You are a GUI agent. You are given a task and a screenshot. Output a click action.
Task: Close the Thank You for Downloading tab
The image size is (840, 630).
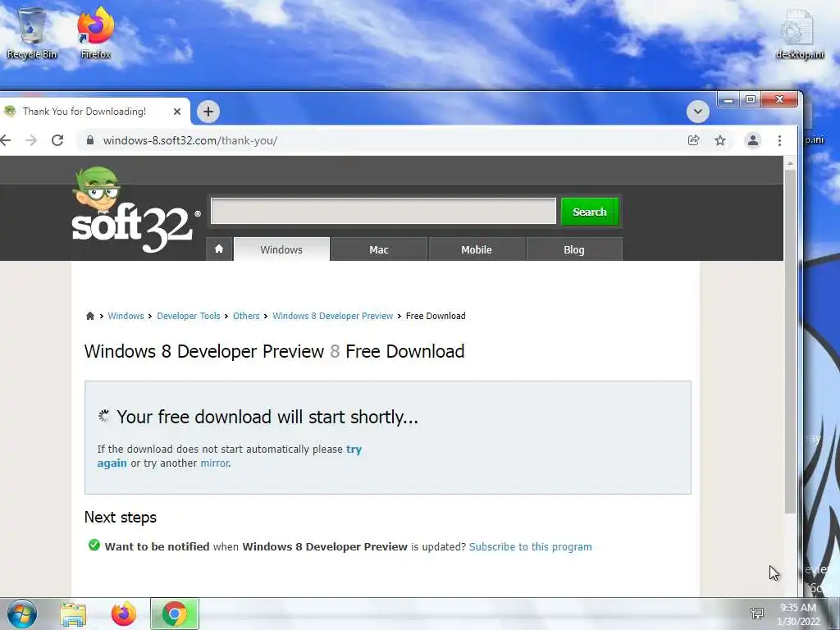pyautogui.click(x=177, y=112)
